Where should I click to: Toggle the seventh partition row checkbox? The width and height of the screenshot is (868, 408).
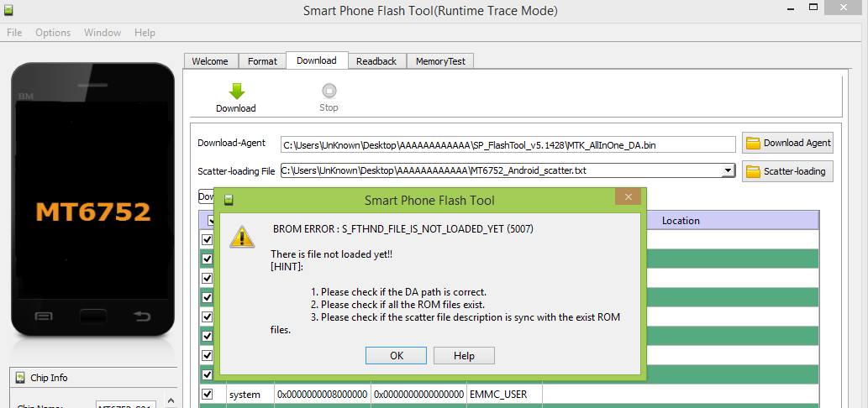click(x=208, y=355)
